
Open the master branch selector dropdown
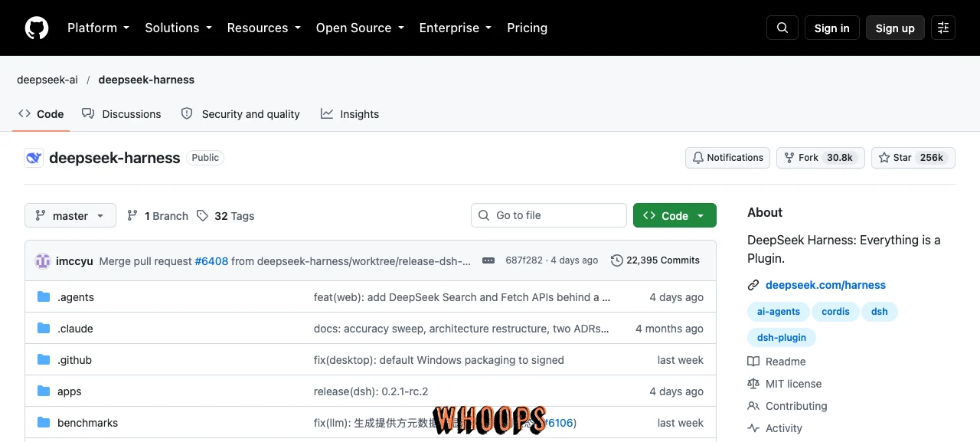[70, 216]
